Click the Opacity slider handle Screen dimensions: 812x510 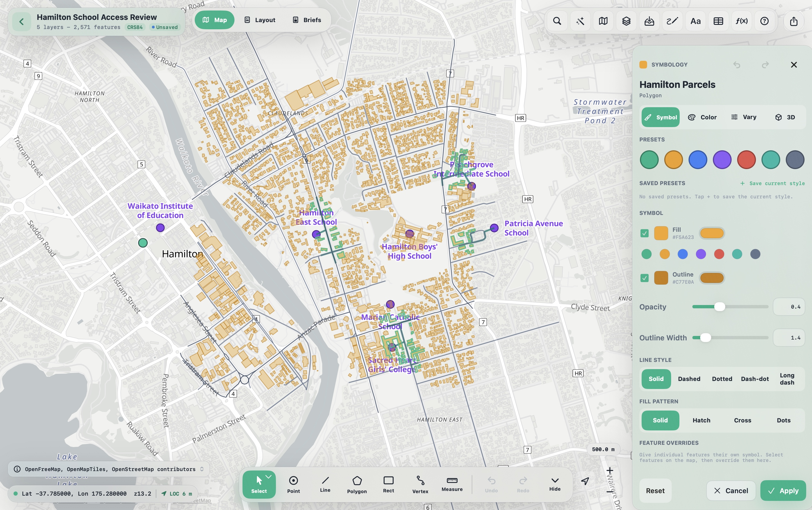[x=719, y=307]
